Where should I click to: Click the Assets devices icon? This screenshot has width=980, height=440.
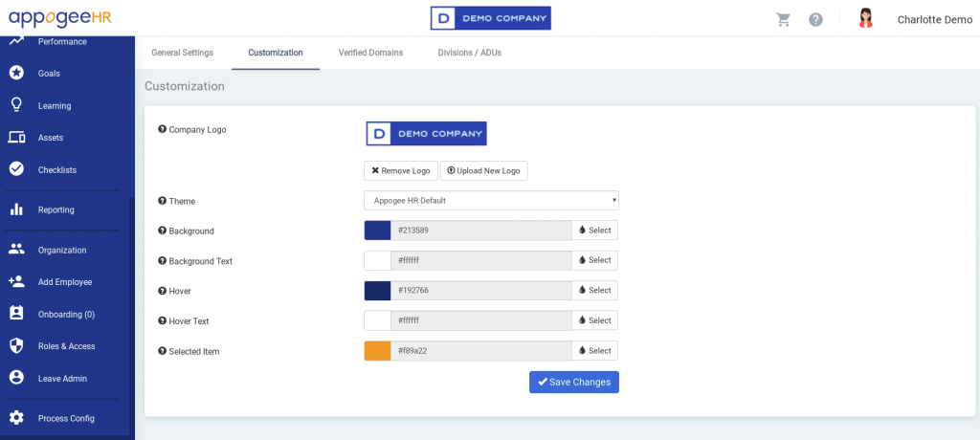point(16,138)
